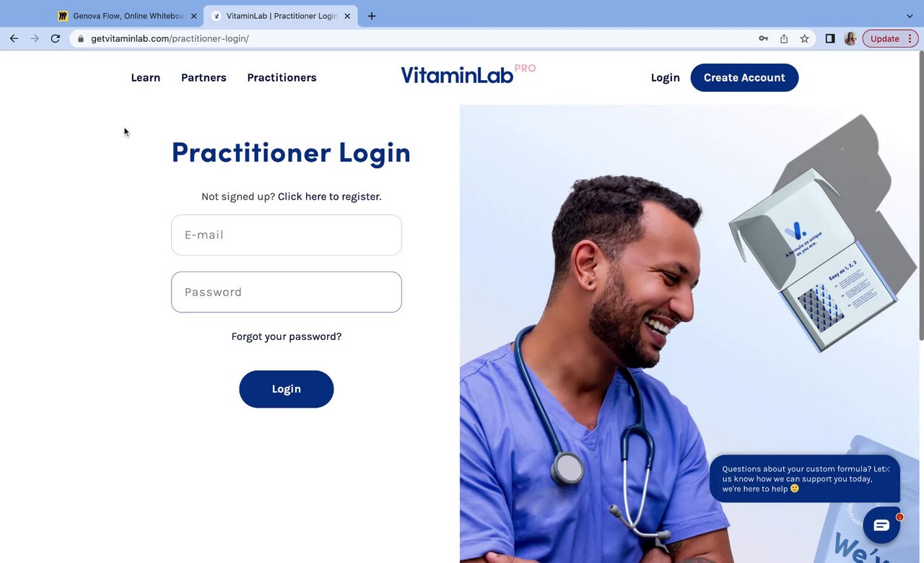
Task: Click the browser back arrow
Action: [14, 38]
